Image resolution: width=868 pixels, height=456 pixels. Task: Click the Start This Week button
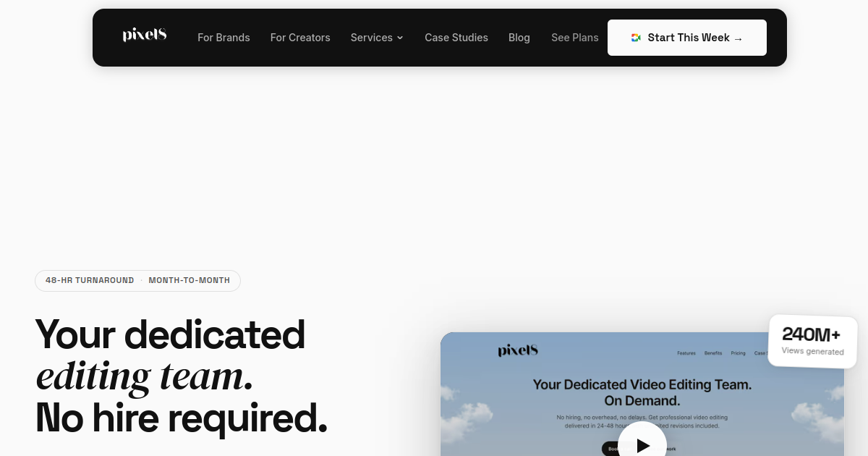click(x=687, y=38)
